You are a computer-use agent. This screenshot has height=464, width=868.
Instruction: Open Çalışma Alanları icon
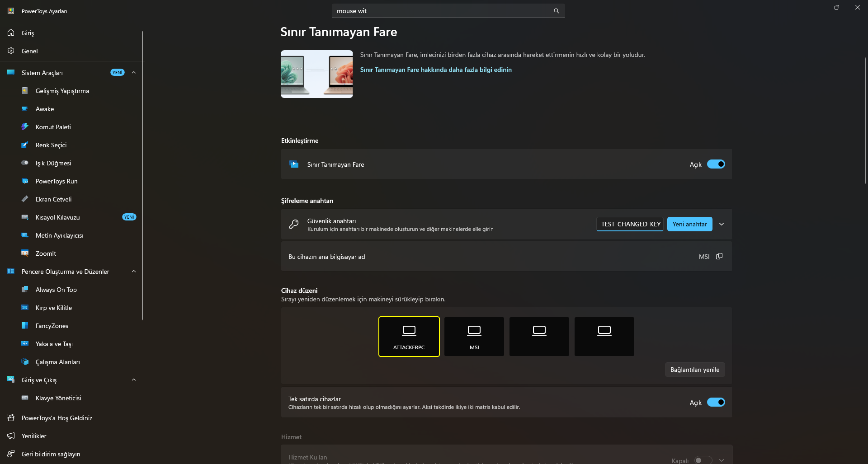coord(25,361)
